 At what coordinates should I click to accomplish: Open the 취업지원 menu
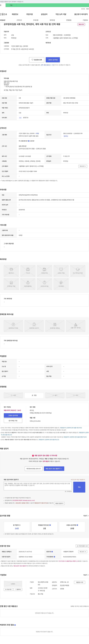click(x=29, y=14)
